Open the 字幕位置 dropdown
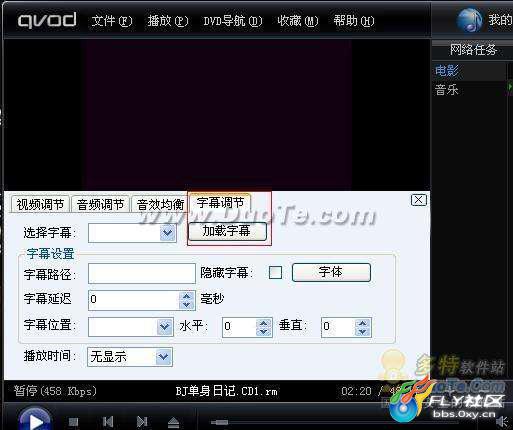 coord(165,326)
